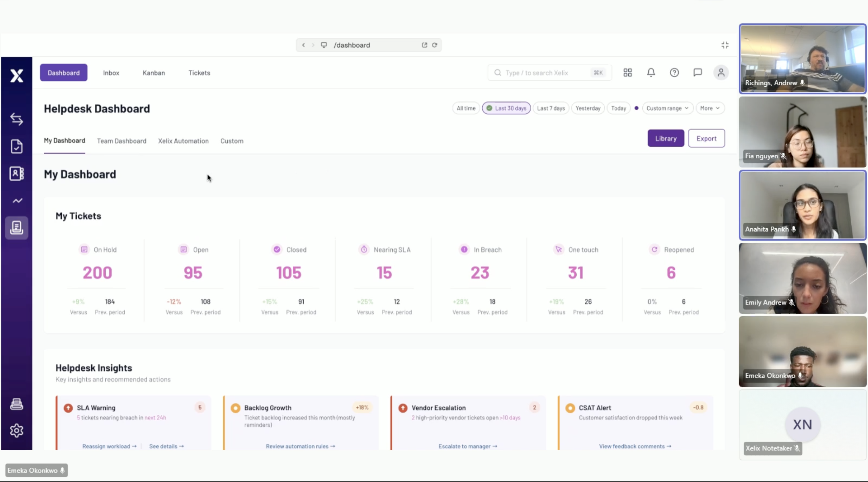Click the Xelix X logo in sidebar
The height and width of the screenshot is (482, 868).
click(17, 75)
